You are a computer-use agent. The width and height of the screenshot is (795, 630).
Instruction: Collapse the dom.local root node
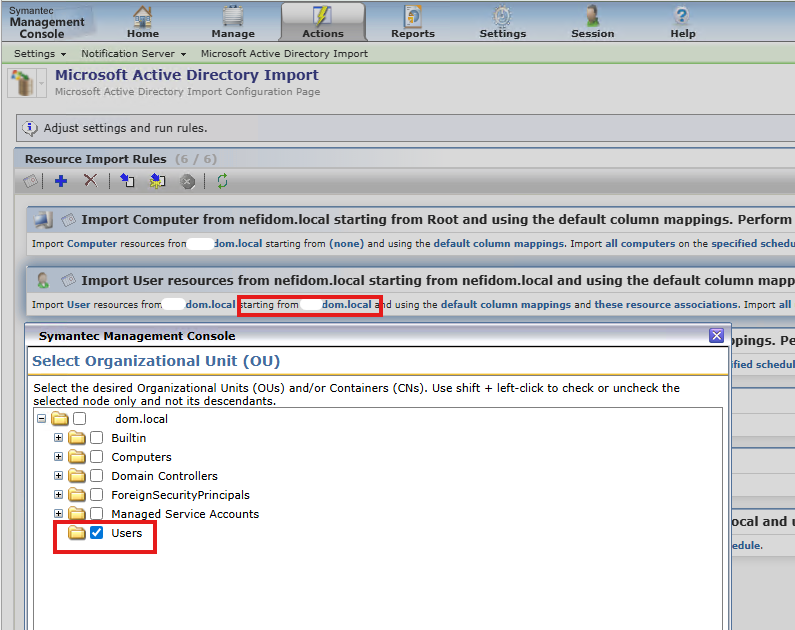click(x=42, y=419)
